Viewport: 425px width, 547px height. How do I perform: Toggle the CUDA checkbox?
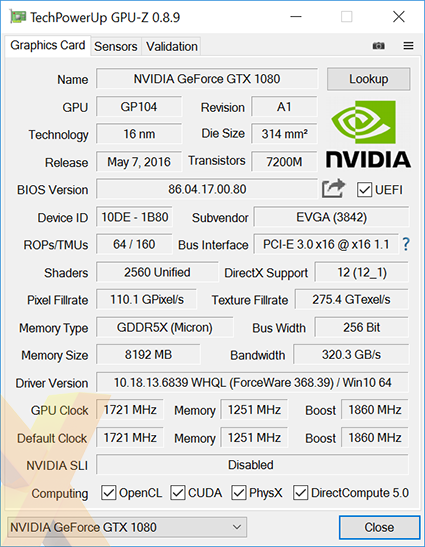coord(178,493)
